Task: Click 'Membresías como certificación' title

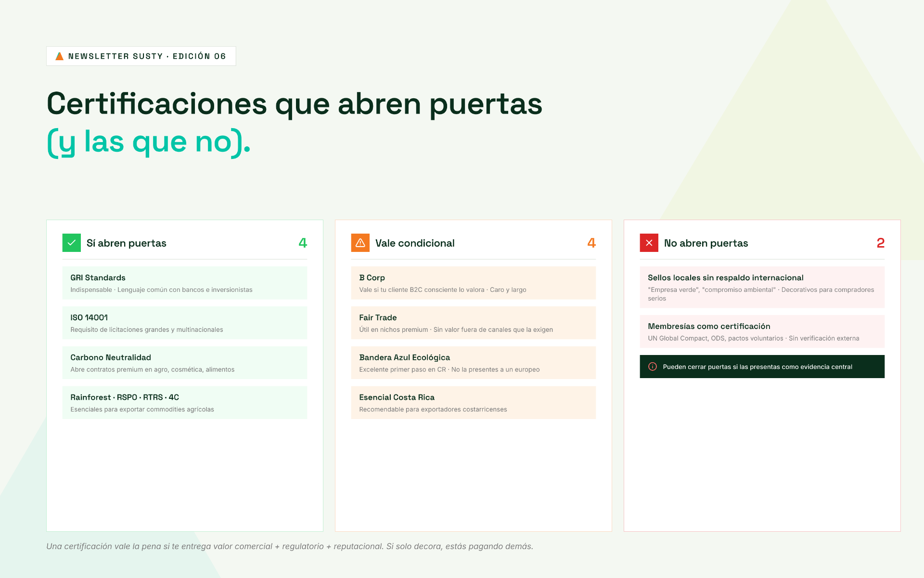Action: click(709, 327)
